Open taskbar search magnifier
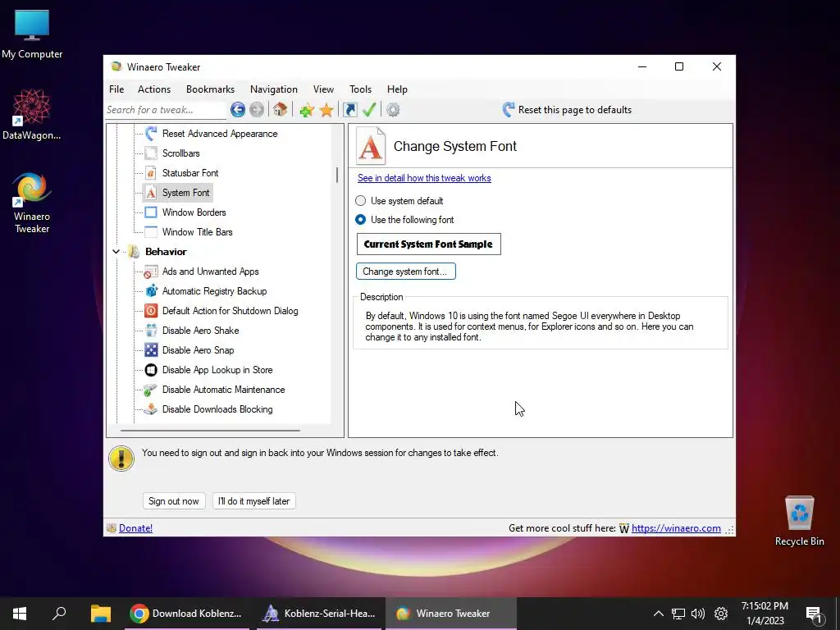Screen dimensions: 840x630 pos(59,614)
